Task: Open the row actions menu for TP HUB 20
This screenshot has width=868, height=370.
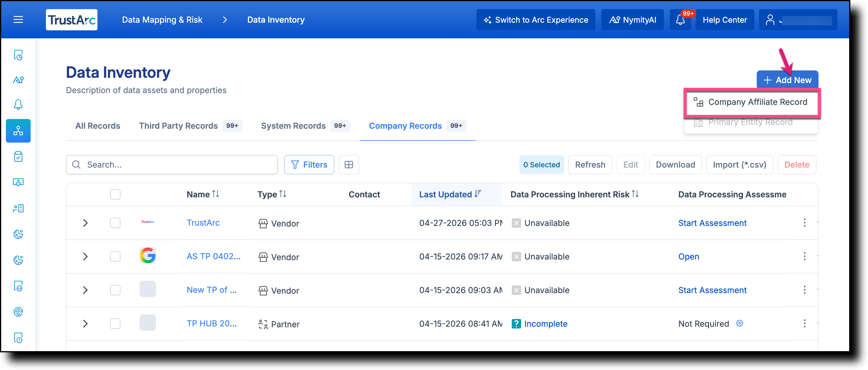Action: point(804,323)
